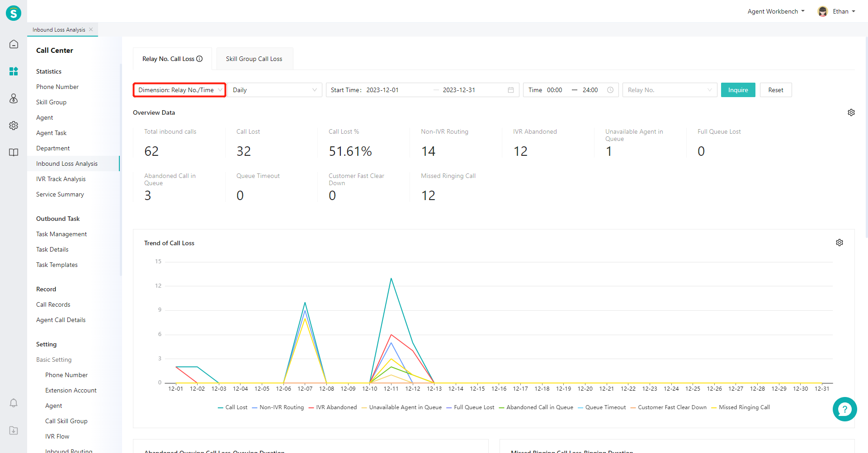
Task: Expand the Agent Workbench menu
Action: [x=776, y=11]
